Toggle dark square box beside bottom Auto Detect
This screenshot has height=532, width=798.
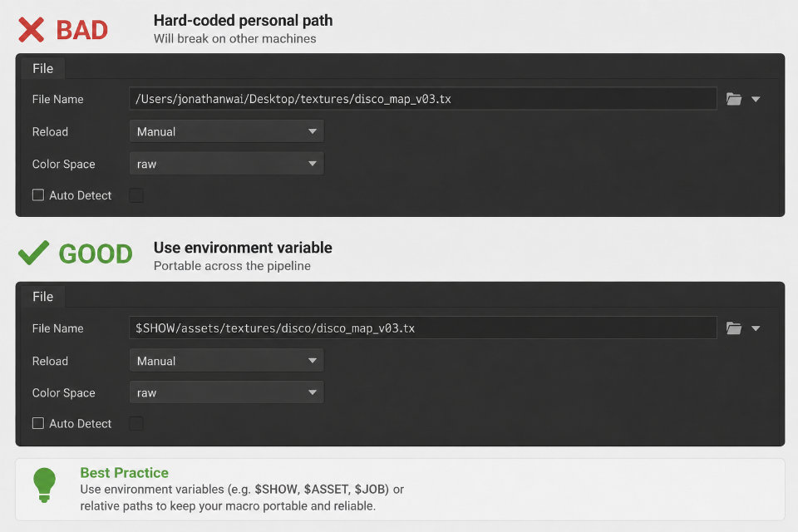point(135,423)
